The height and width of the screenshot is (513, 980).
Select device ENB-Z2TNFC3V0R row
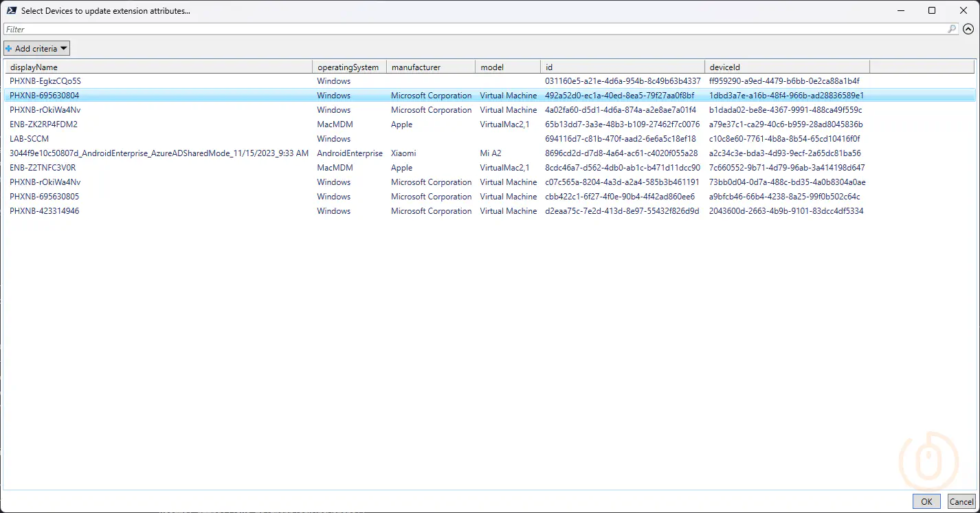click(43, 168)
